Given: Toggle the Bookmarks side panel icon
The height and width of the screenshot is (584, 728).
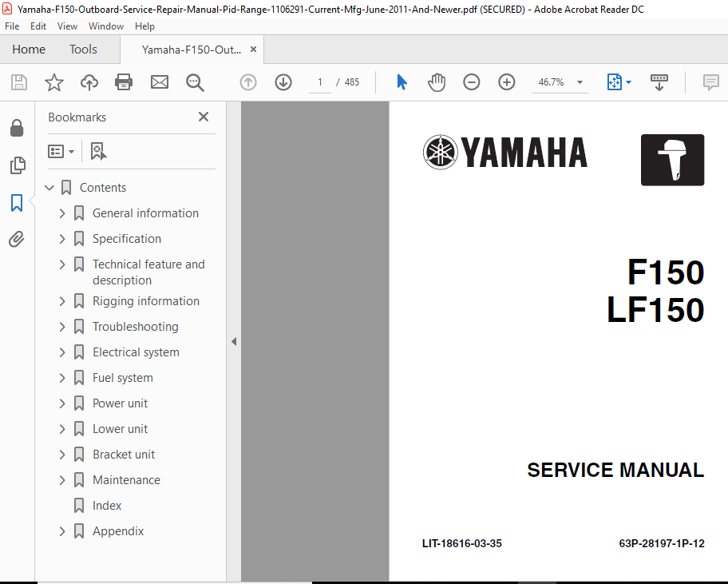Looking at the screenshot, I should pyautogui.click(x=17, y=203).
